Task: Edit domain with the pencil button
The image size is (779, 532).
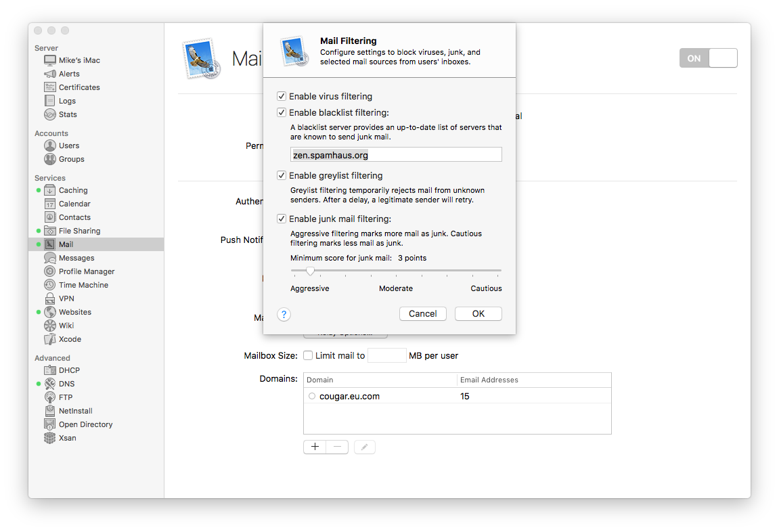Action: 365,447
